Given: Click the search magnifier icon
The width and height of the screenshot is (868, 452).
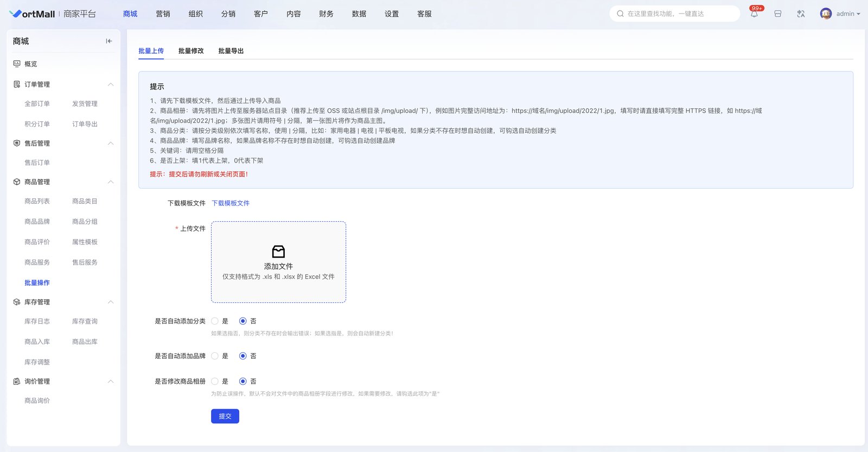Looking at the screenshot, I should [x=620, y=14].
